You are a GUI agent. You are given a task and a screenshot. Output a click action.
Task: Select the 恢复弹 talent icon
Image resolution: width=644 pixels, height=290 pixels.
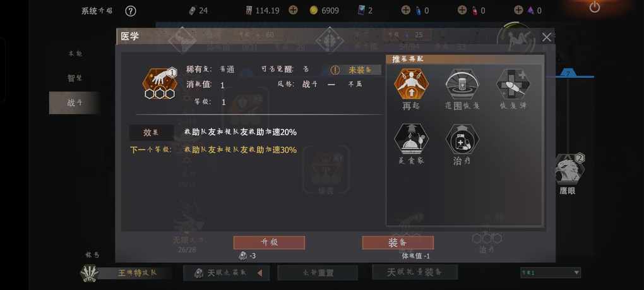tap(513, 84)
